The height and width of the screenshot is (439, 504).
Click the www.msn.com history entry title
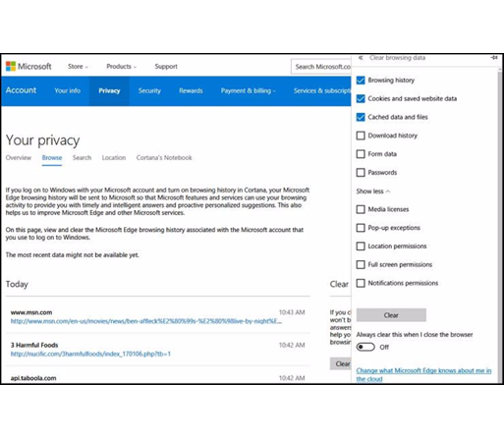[x=31, y=312]
